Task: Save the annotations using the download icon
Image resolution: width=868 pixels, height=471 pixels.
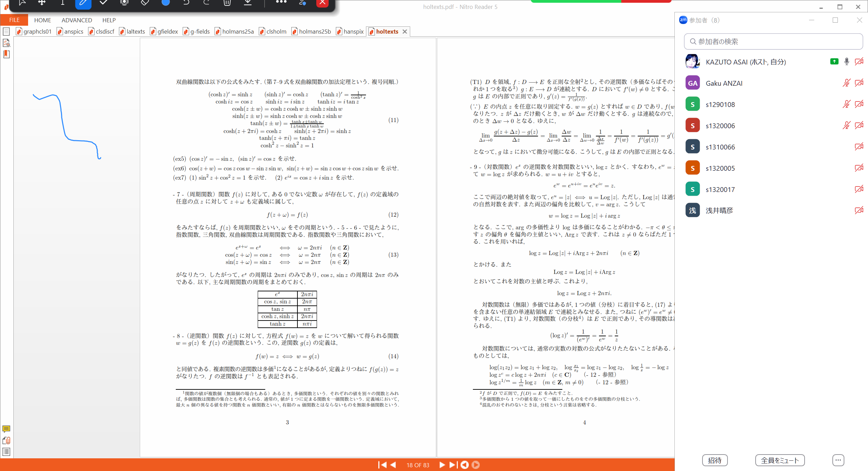Action: coord(248,3)
